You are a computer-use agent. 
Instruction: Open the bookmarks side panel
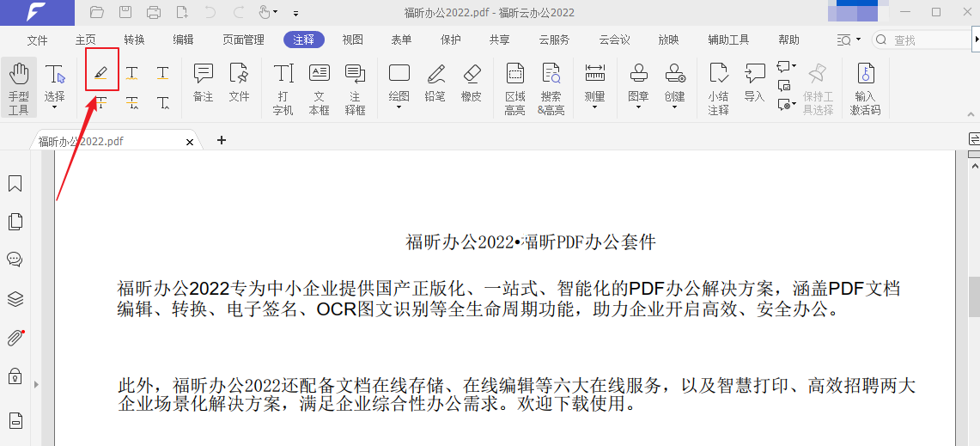[x=15, y=183]
